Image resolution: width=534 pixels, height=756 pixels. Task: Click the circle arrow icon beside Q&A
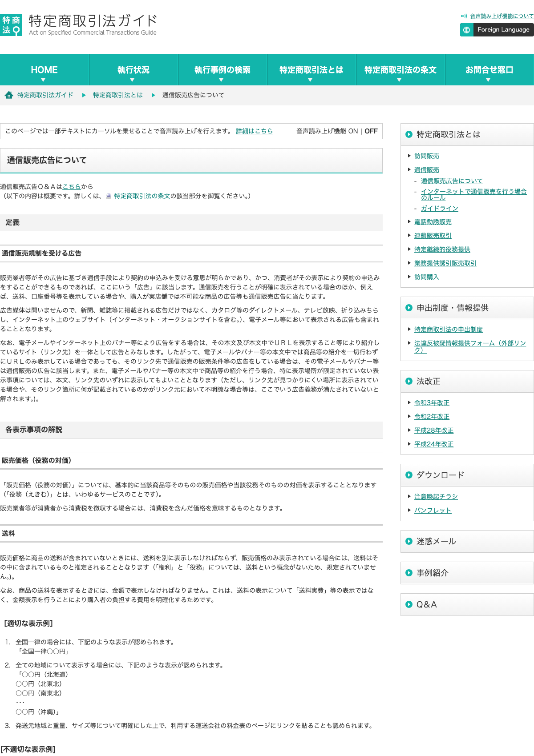[x=409, y=604]
